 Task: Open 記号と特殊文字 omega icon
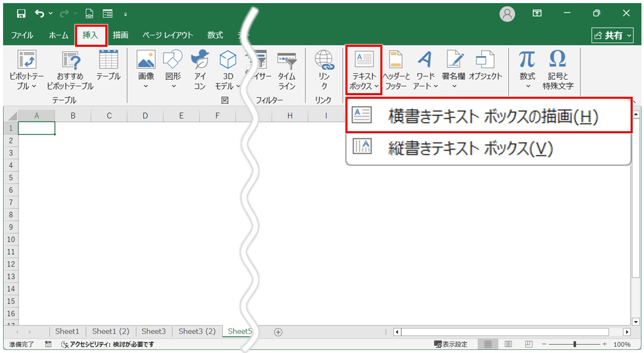point(558,70)
